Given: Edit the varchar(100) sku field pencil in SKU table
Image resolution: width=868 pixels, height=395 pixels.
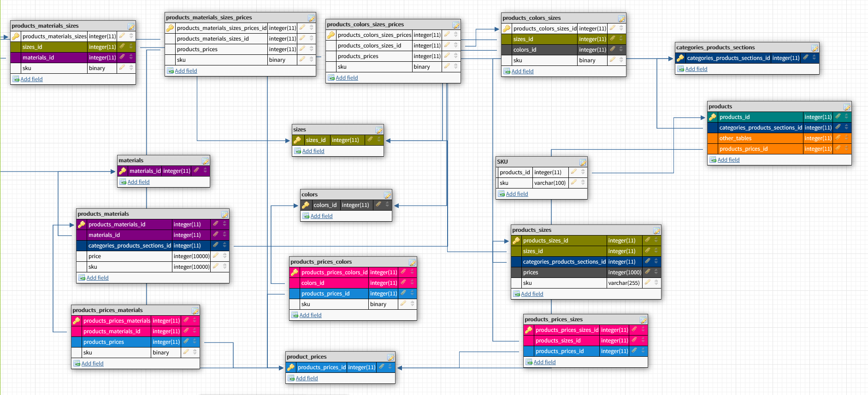Looking at the screenshot, I should click(x=574, y=183).
